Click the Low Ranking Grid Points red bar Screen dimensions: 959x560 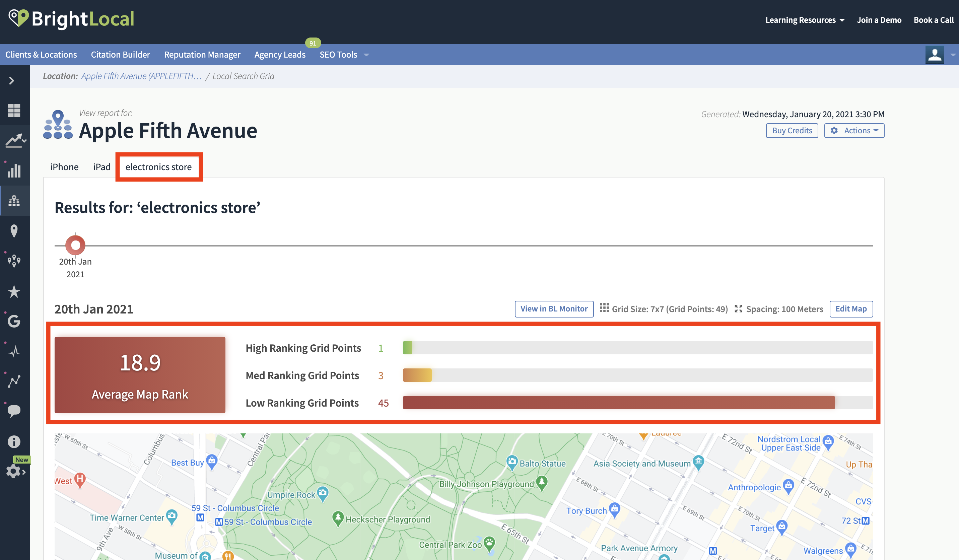(619, 403)
